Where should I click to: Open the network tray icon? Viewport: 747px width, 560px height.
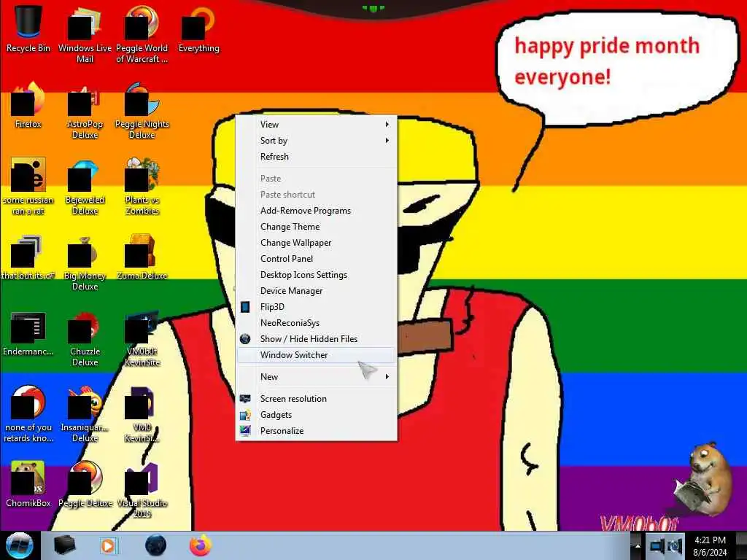coord(657,546)
